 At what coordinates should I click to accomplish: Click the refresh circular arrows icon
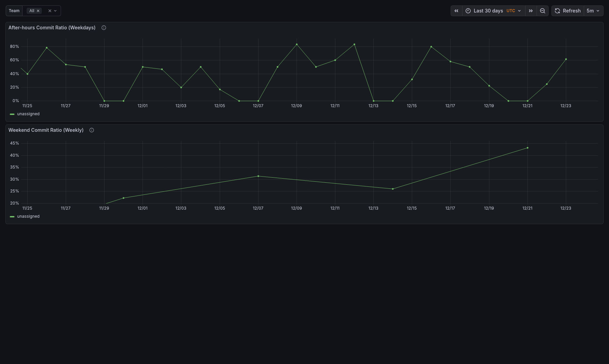click(557, 11)
